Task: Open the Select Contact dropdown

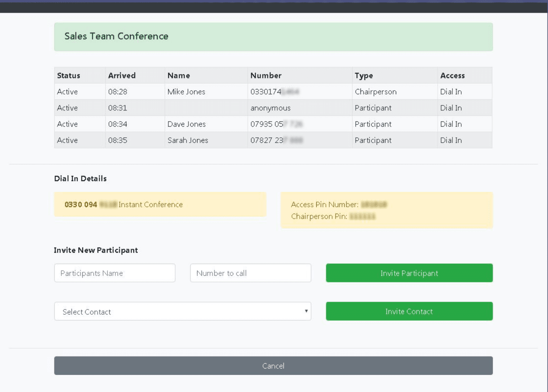Action: tap(183, 311)
